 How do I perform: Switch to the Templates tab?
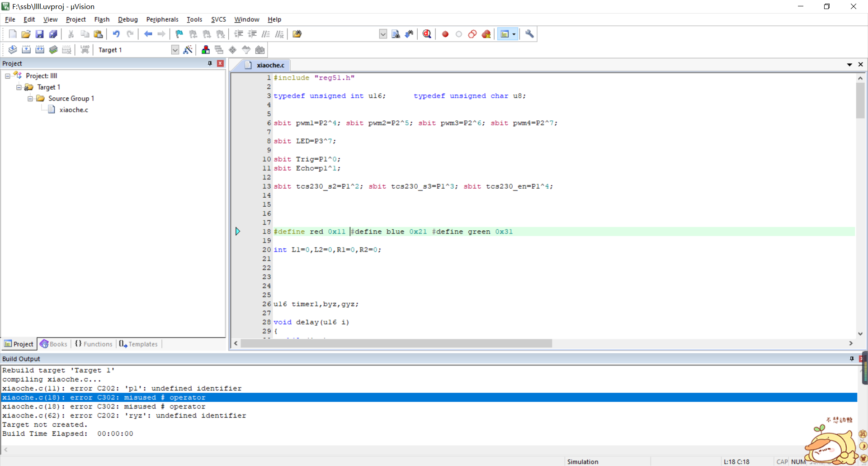(x=138, y=344)
